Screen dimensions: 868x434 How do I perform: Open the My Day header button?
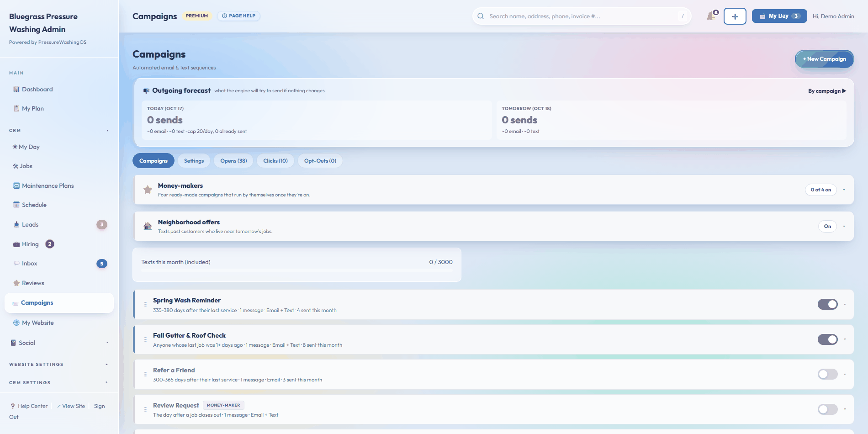779,16
